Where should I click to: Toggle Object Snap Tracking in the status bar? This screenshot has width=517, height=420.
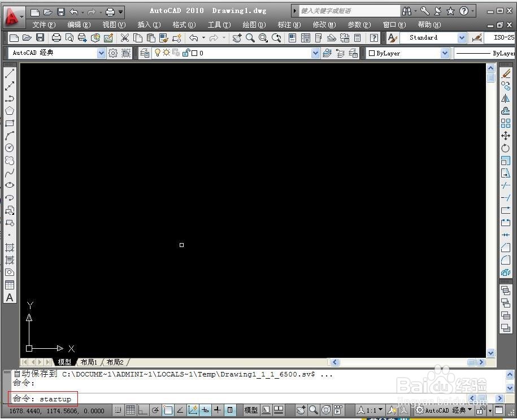pos(180,410)
